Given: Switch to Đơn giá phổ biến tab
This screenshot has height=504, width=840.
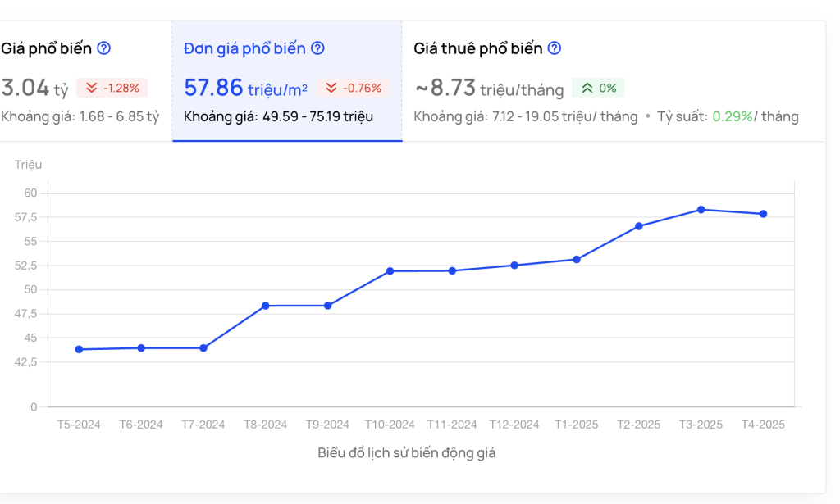Looking at the screenshot, I should [287, 81].
